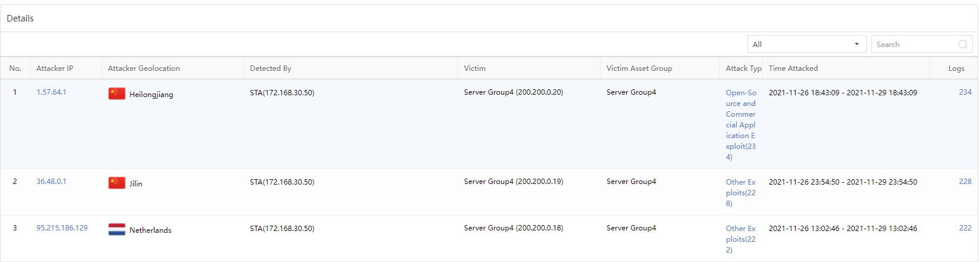Click the Detected By column header

coord(271,68)
